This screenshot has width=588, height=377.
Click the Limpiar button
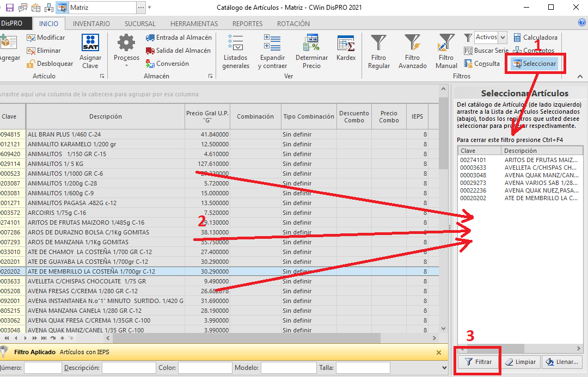pos(520,362)
